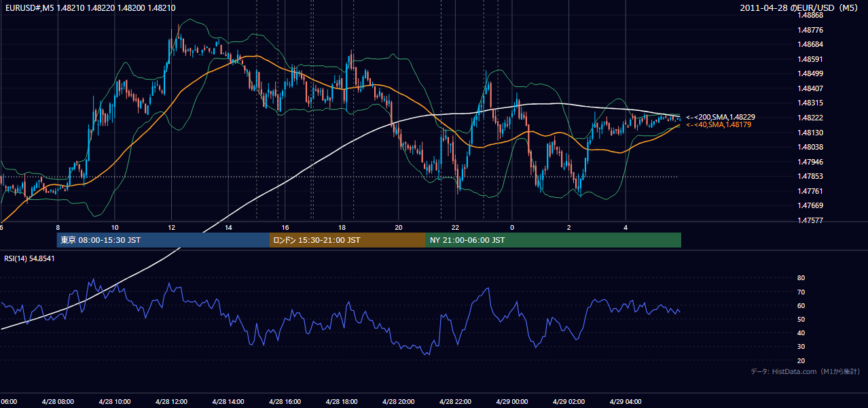868x408 pixels.
Task: Click the 1.48591 price axis label
Action: (810, 59)
